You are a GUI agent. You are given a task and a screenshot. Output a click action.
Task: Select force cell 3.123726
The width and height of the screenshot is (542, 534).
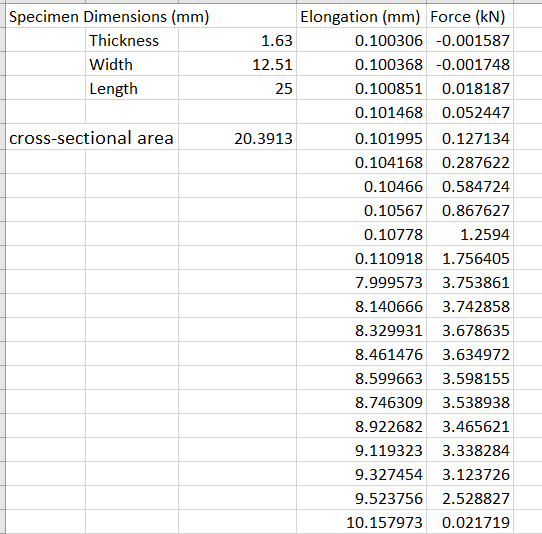click(x=470, y=474)
